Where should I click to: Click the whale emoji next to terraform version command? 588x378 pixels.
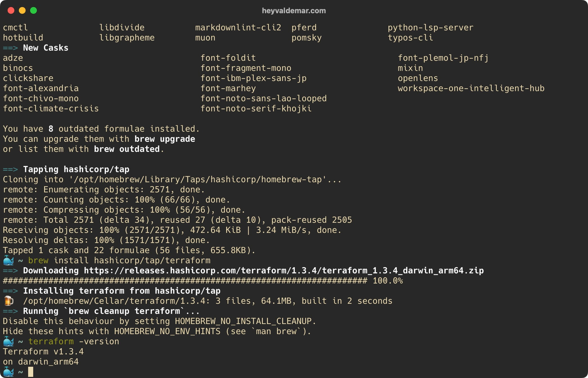tap(7, 341)
